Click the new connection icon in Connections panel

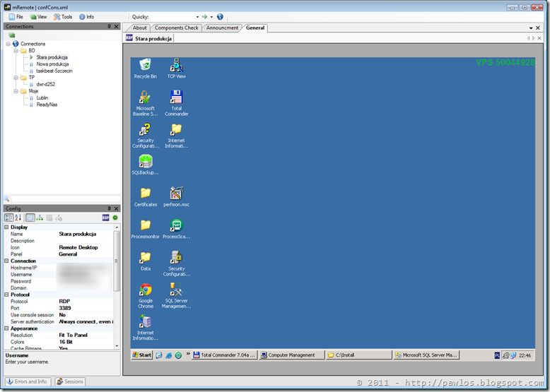[11, 35]
